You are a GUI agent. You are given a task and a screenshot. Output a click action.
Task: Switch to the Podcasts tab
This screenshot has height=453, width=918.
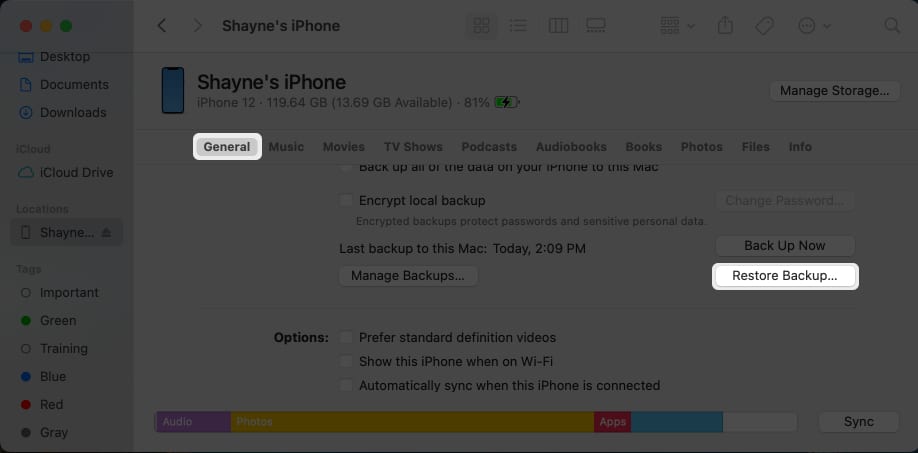click(x=489, y=147)
